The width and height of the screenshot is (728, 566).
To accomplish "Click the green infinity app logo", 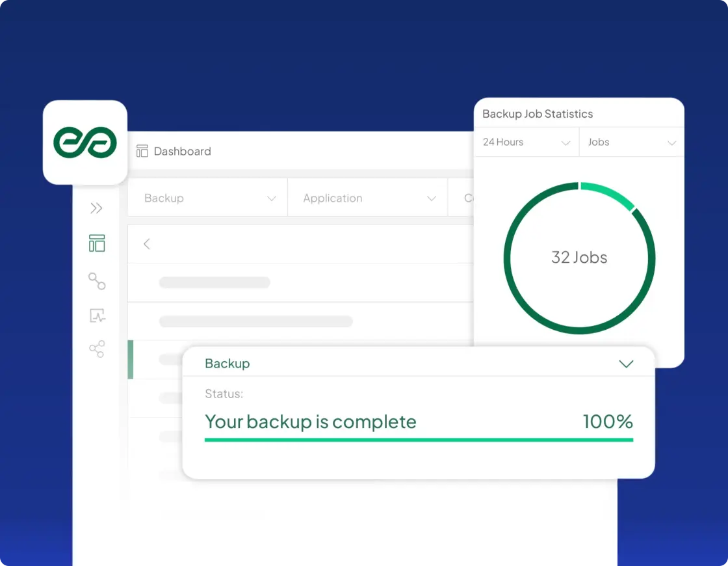I will click(x=85, y=142).
